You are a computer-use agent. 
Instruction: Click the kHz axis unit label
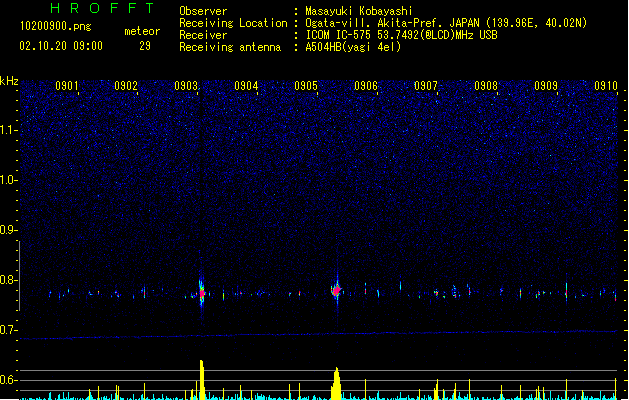(9, 81)
